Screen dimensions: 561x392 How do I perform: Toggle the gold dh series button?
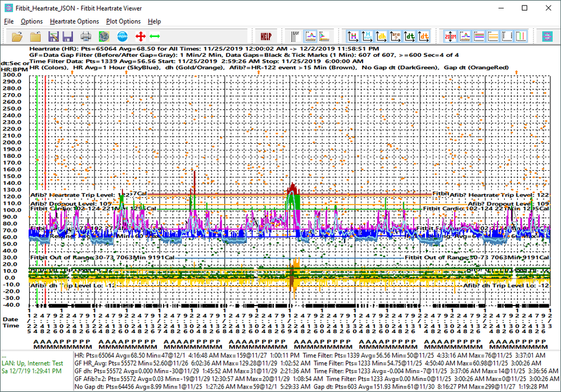(x=381, y=37)
